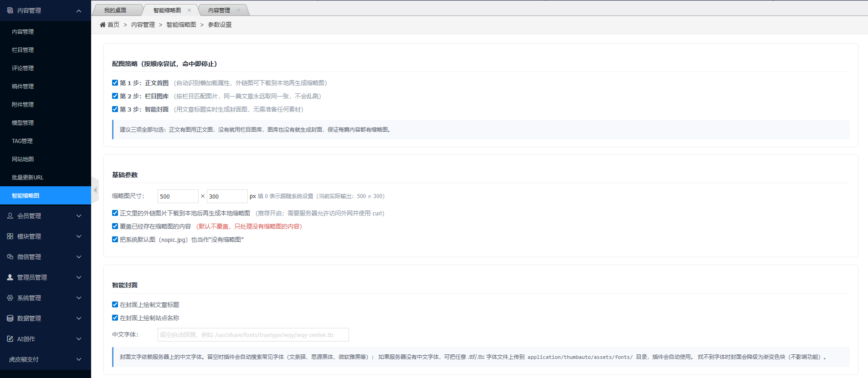This screenshot has height=378, width=868.
Task: Disable 在封面上绘制站点名称 checkbox
Action: click(115, 318)
